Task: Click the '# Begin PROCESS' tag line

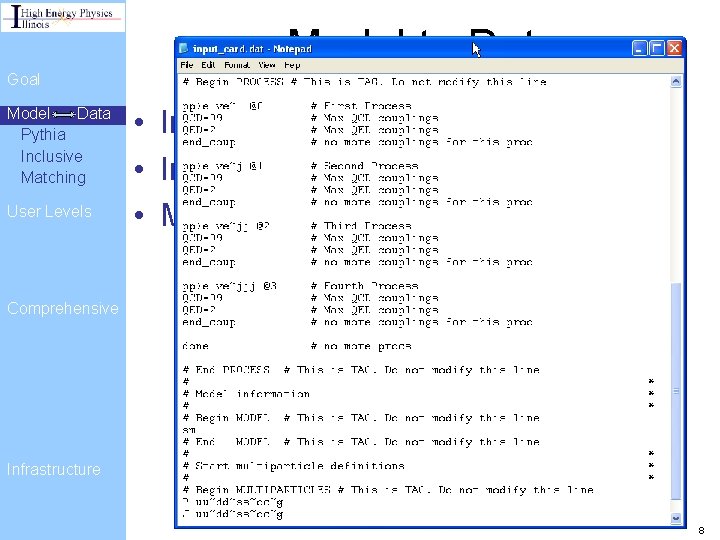Action: point(365,82)
